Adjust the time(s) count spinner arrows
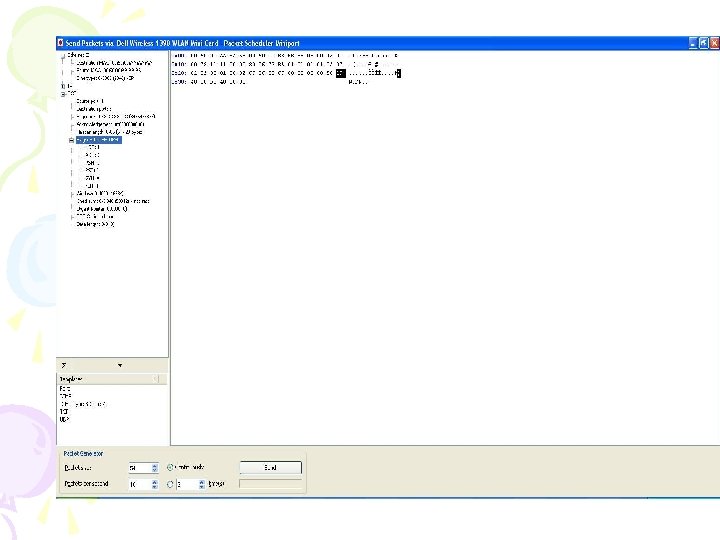720x540 pixels. point(202,484)
